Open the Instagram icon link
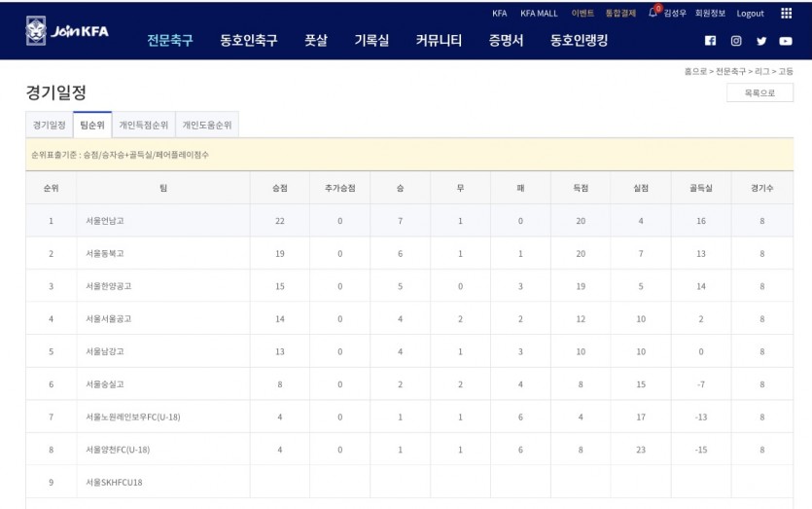 [x=736, y=41]
